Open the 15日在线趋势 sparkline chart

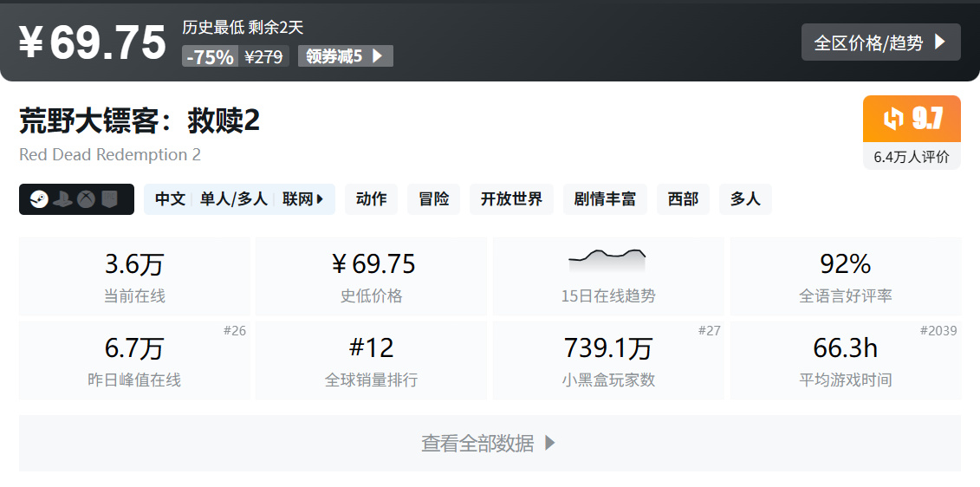(x=607, y=259)
